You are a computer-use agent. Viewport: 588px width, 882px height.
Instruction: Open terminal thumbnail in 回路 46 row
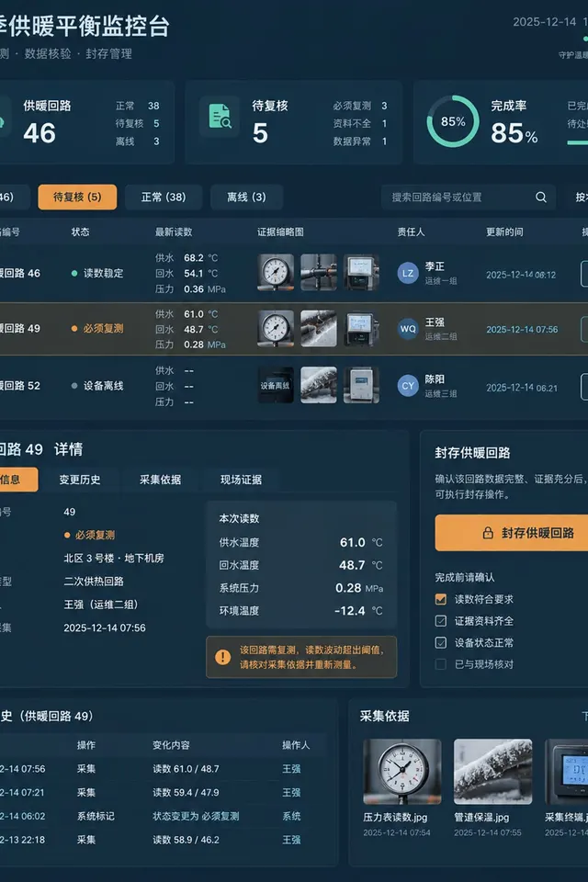(361, 272)
